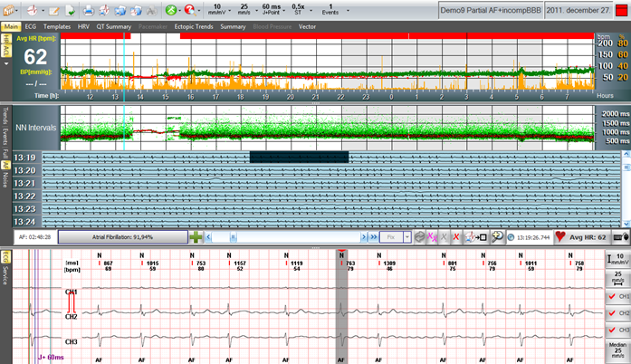The image size is (631, 364).
Task: Click the Atrial Fibrillation: 91,94% button
Action: pos(123,237)
